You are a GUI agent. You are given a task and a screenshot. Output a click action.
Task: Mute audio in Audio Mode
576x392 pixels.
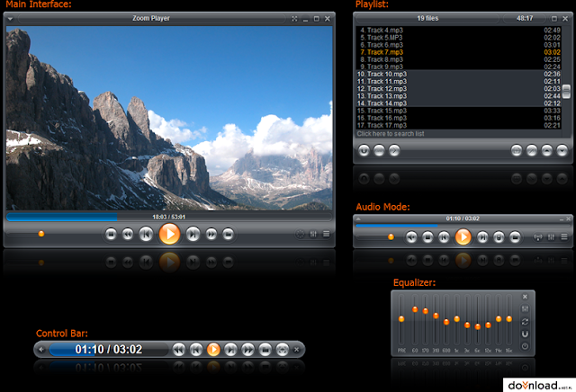pos(411,237)
